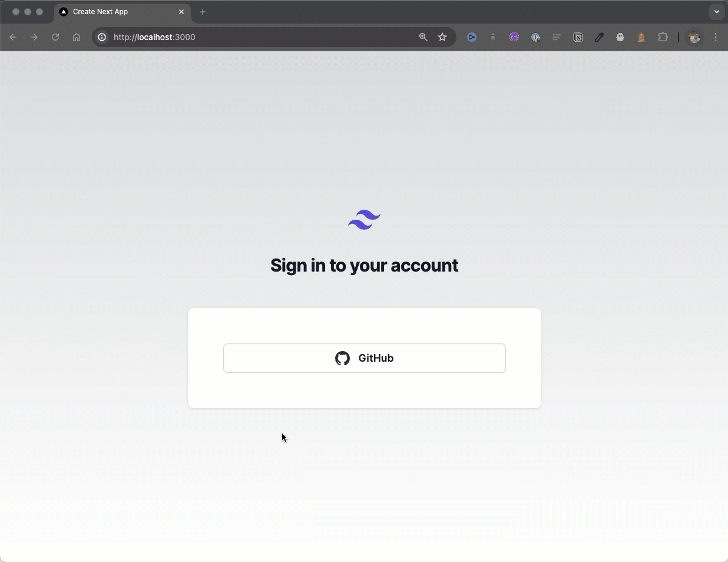
Task: Activate the eyedropper color picker extension
Action: click(x=599, y=37)
